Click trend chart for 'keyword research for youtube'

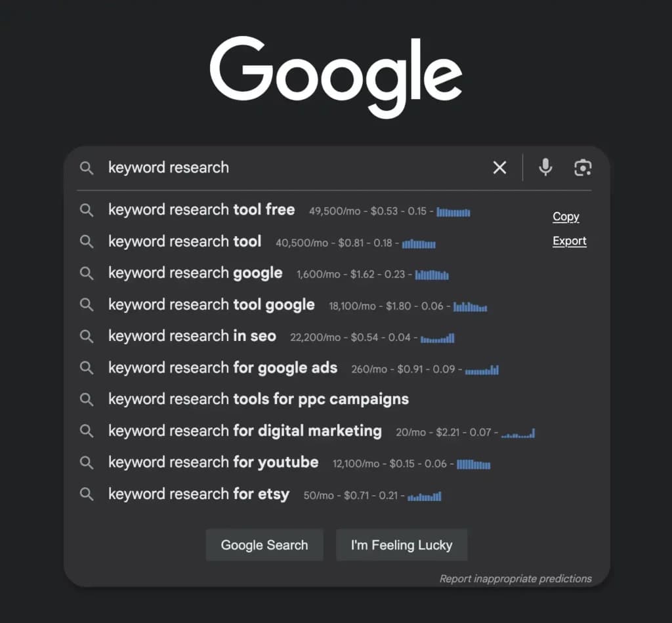point(474,464)
